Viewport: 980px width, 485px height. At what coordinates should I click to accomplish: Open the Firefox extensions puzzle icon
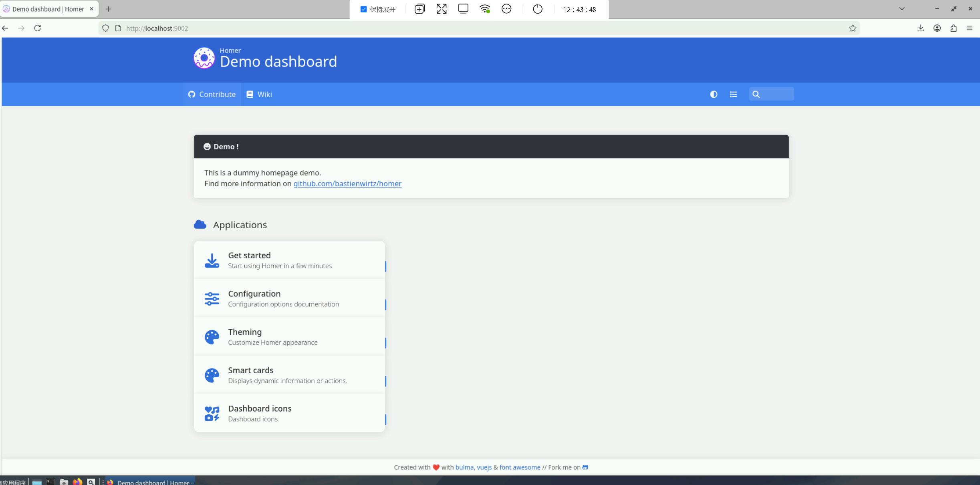(954, 28)
